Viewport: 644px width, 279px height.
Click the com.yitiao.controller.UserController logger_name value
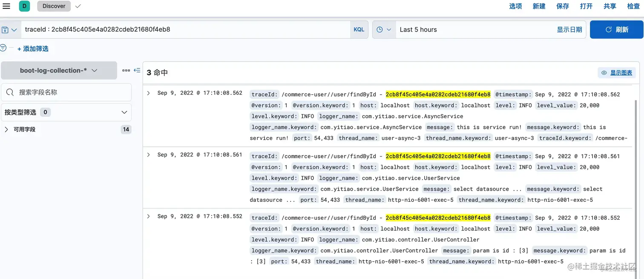420,239
